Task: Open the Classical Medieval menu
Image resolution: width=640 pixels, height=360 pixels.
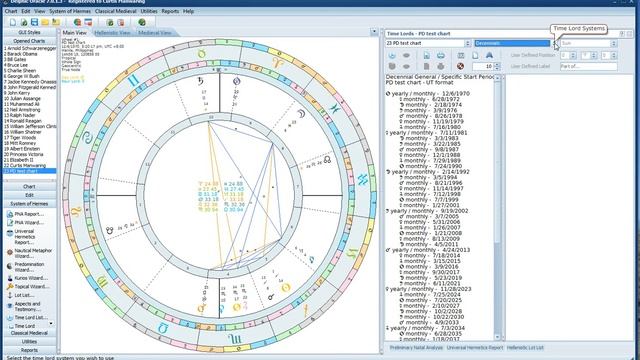Action: (116, 11)
